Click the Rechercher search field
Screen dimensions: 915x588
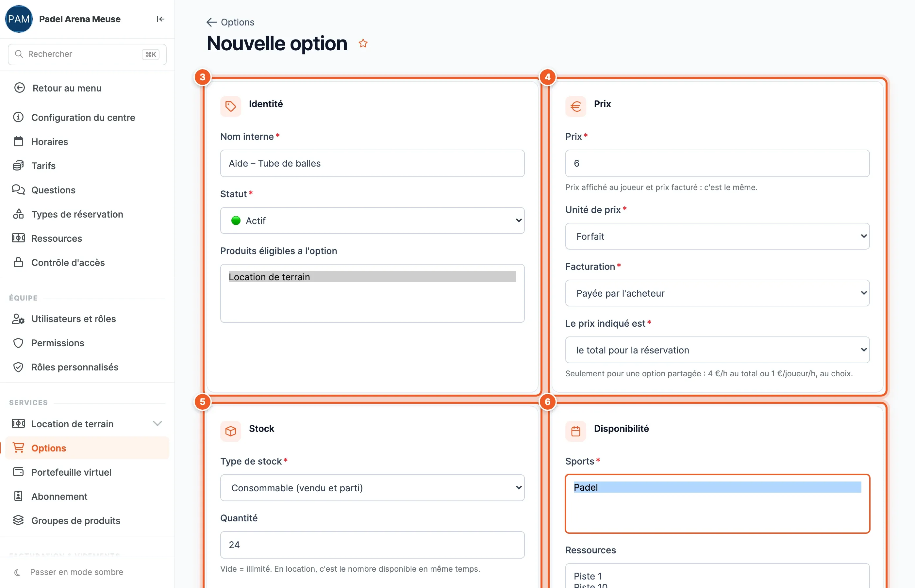tap(87, 54)
